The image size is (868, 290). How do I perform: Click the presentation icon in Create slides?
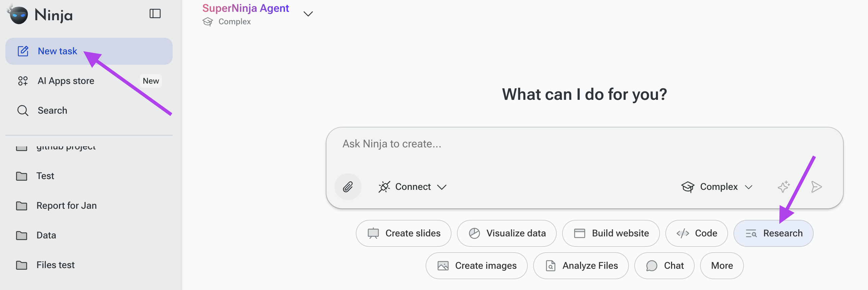(373, 233)
